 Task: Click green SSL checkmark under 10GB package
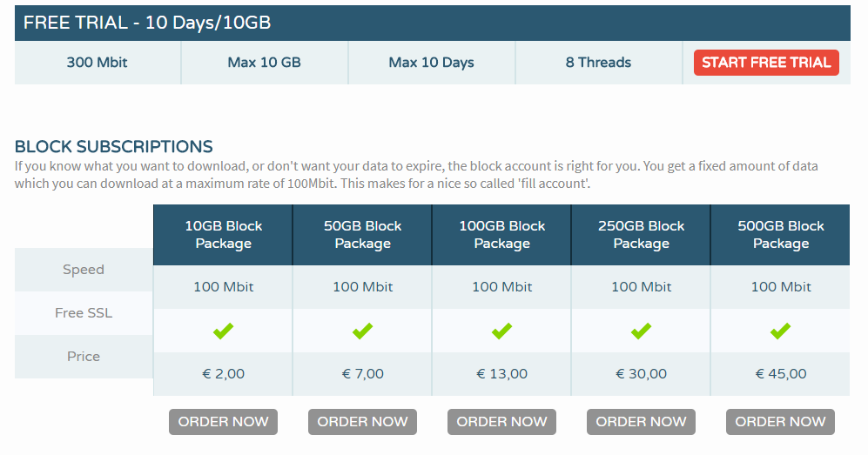click(223, 331)
